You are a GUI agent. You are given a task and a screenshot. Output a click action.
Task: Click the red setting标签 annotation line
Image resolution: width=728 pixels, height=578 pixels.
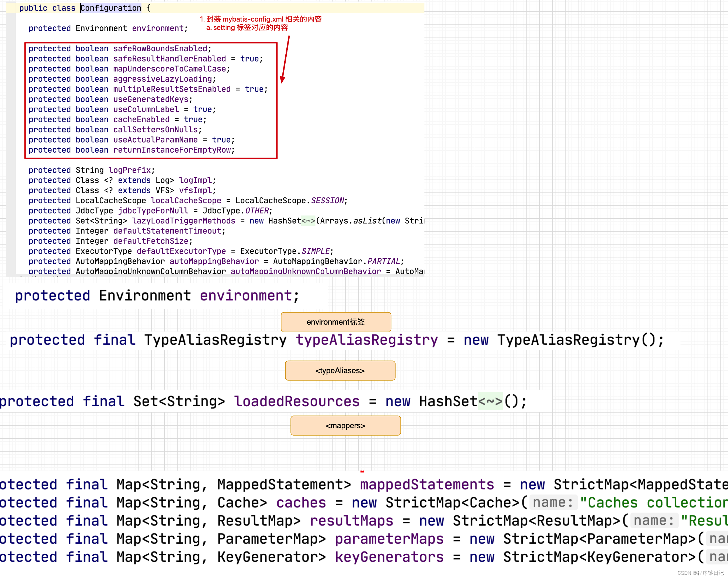(247, 27)
